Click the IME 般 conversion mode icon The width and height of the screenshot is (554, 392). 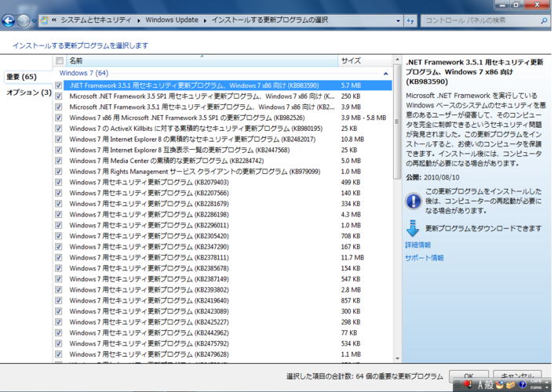[x=490, y=385]
